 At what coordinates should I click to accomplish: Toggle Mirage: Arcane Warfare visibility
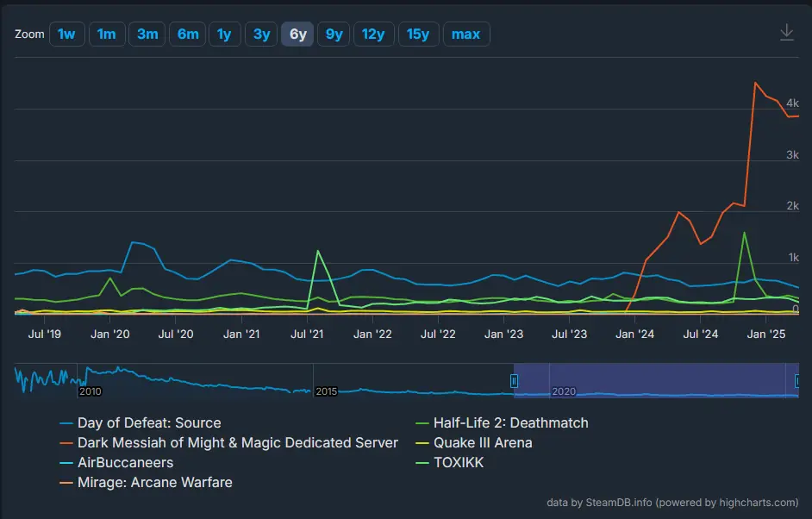click(x=154, y=482)
